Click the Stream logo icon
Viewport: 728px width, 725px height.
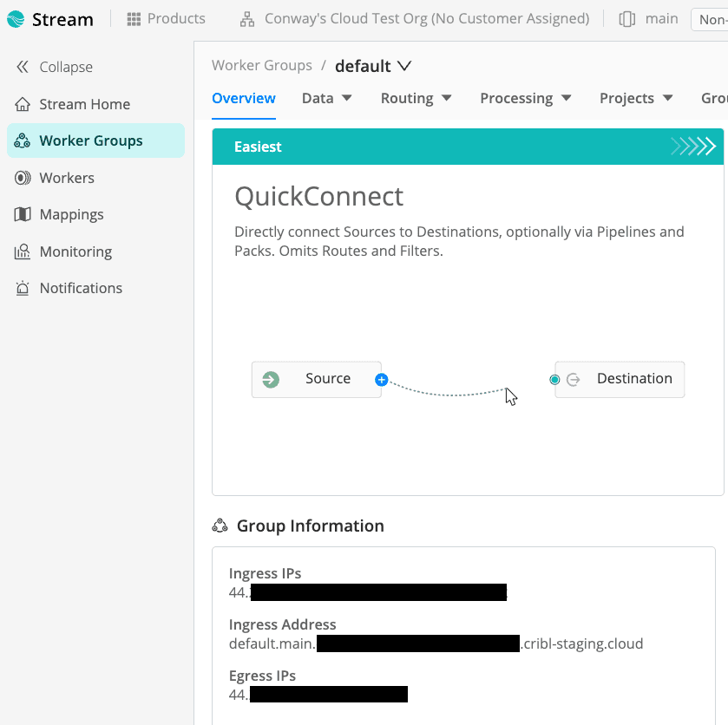click(16, 19)
